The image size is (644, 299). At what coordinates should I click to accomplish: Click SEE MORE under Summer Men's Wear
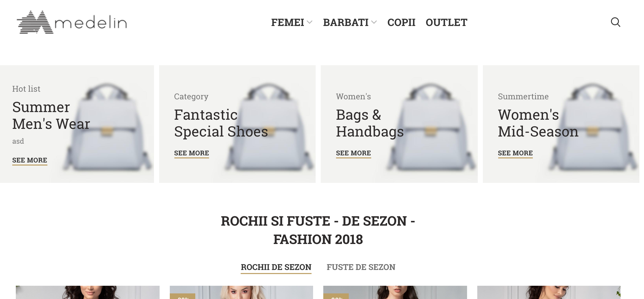(30, 160)
